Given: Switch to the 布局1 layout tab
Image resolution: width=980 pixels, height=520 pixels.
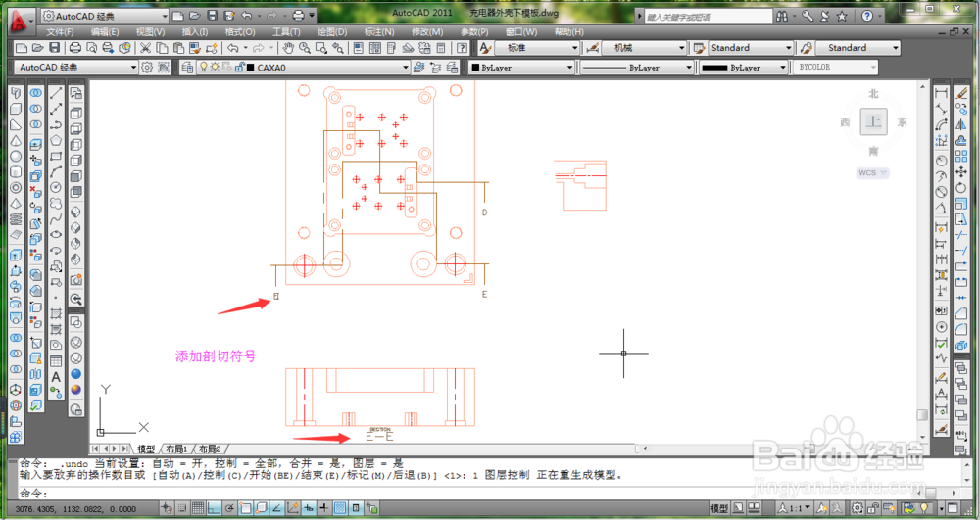Looking at the screenshot, I should tap(176, 449).
